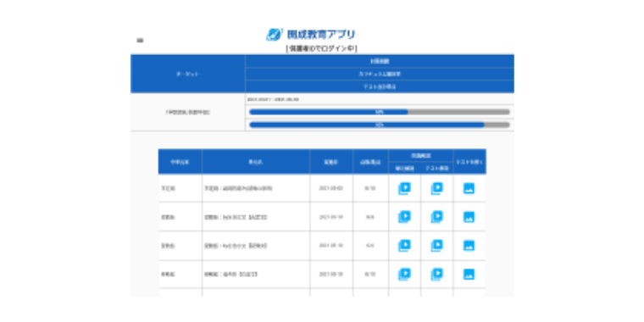Play lecture video in third table row
The image size is (644, 322).
(x=404, y=246)
